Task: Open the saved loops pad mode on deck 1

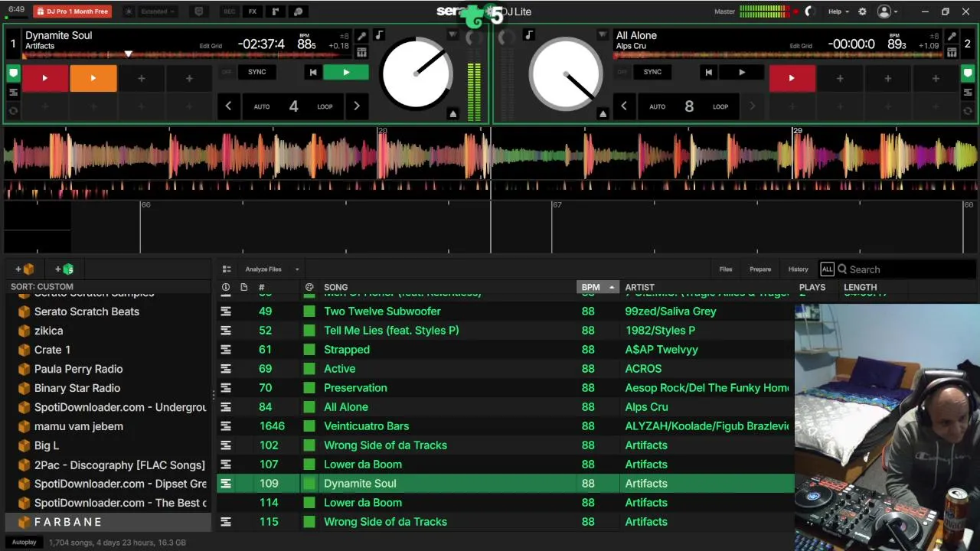Action: (13, 110)
